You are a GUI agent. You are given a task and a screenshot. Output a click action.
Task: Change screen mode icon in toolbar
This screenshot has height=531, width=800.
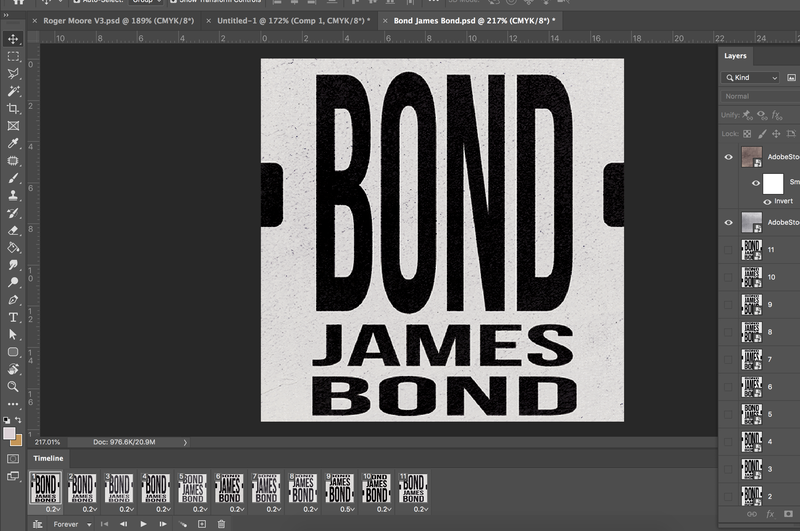pos(13,476)
